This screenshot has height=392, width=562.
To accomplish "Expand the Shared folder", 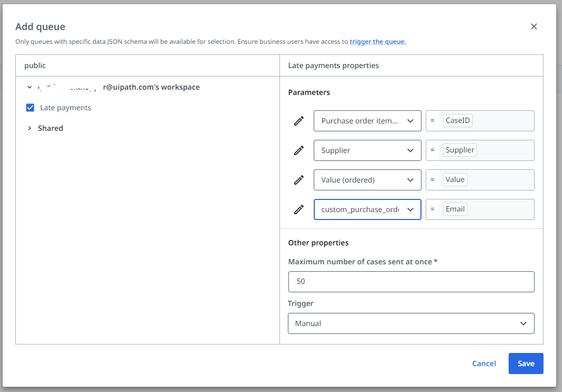I will tap(30, 128).
